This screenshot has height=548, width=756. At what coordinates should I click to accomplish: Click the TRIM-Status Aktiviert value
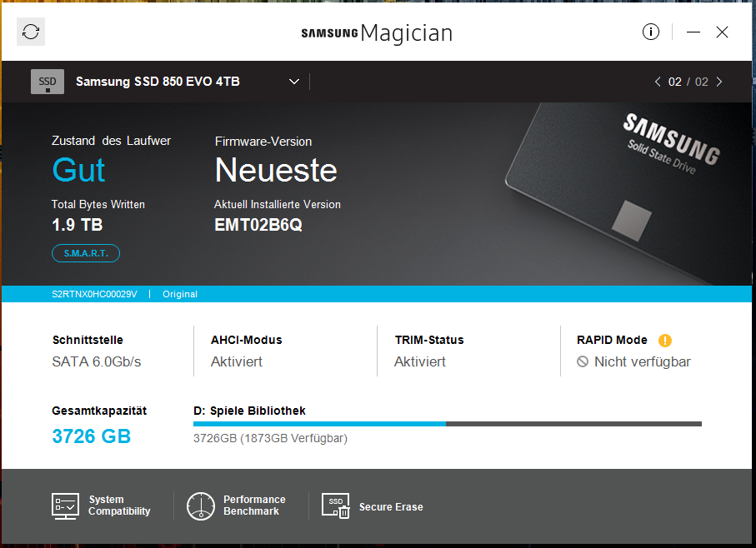(420, 361)
